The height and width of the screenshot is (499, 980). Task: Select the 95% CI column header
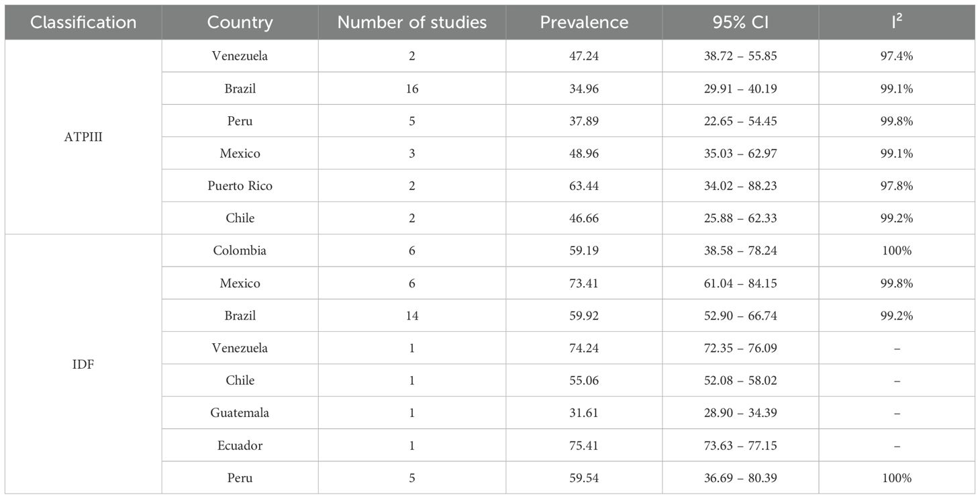740,22
